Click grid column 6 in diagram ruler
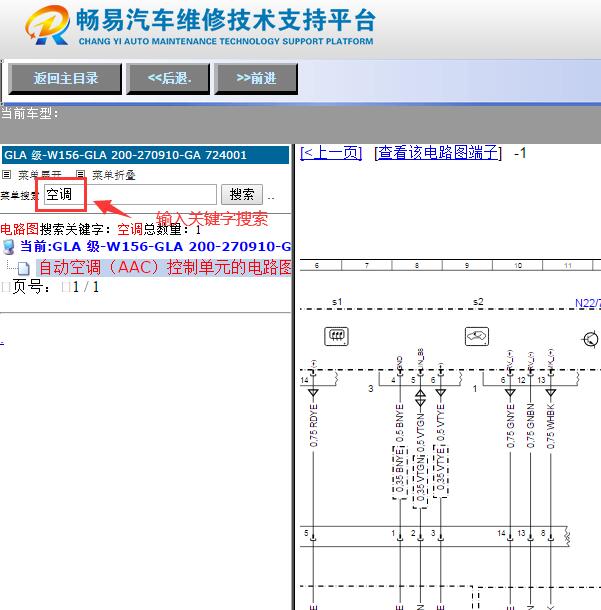Viewport: 601px width, 610px height. pyautogui.click(x=317, y=265)
